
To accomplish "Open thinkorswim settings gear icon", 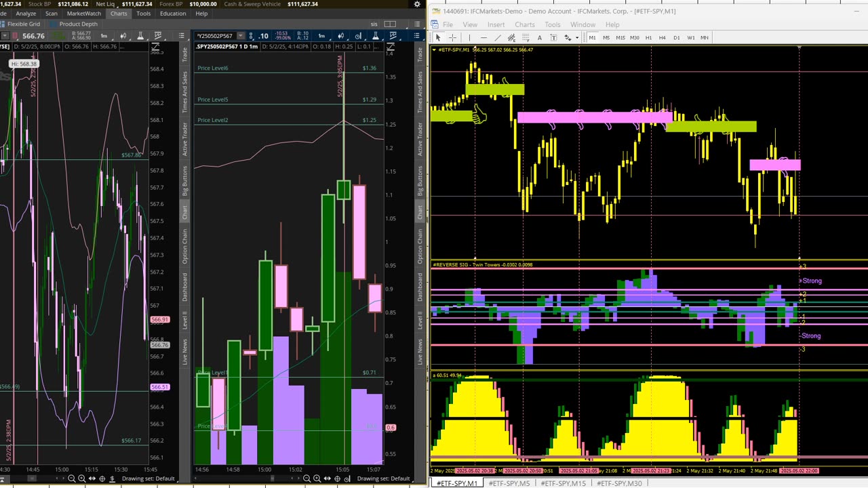I will [x=416, y=3].
